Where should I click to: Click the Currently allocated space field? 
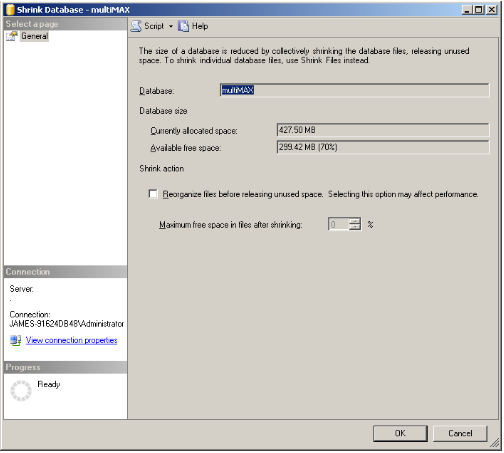click(x=383, y=130)
